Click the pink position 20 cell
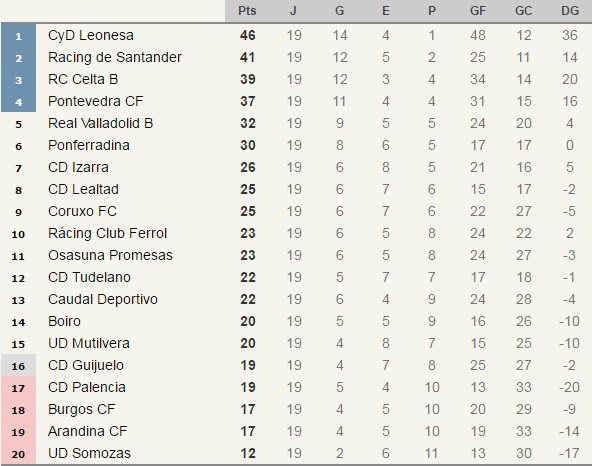 click(18, 454)
